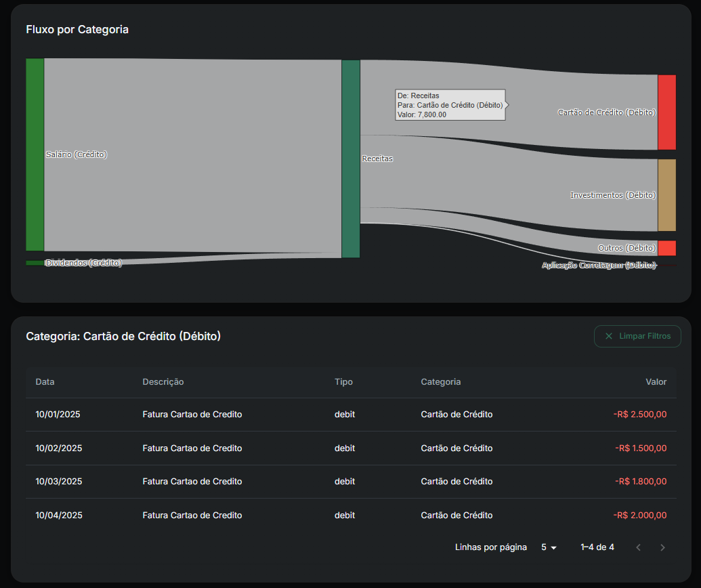
Task: Click the Outros (Débito) node
Action: pos(666,248)
